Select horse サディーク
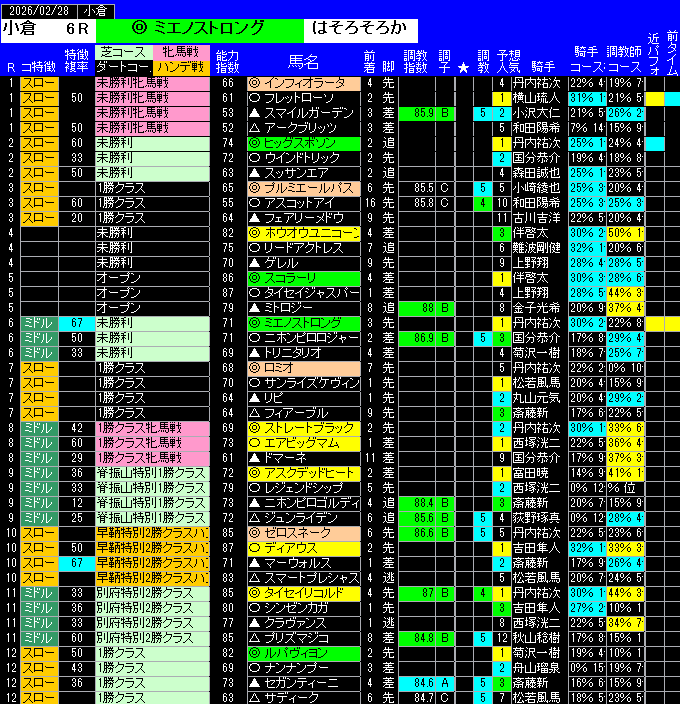680x704 pixels. click(304, 698)
